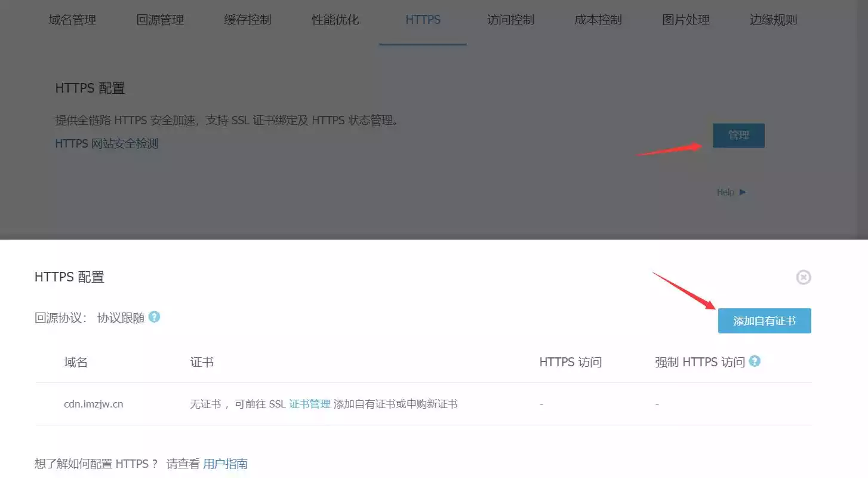Click the Help arrow triangle icon
This screenshot has height=478, width=868.
pyautogui.click(x=743, y=192)
